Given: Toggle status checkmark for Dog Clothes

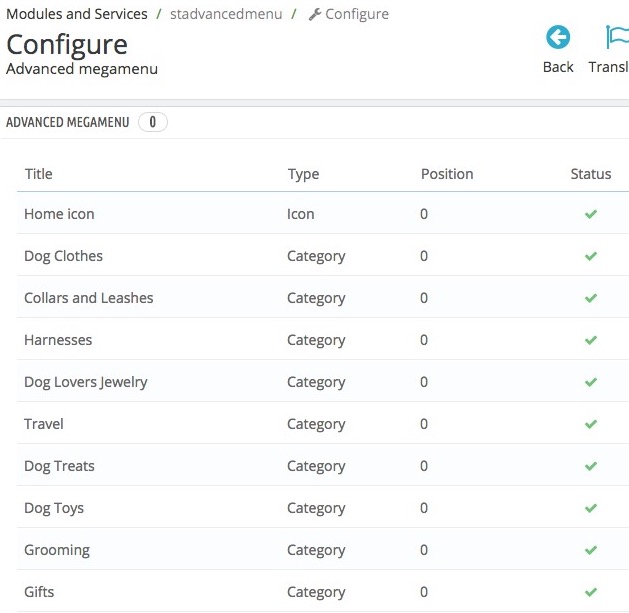Looking at the screenshot, I should click(x=591, y=256).
